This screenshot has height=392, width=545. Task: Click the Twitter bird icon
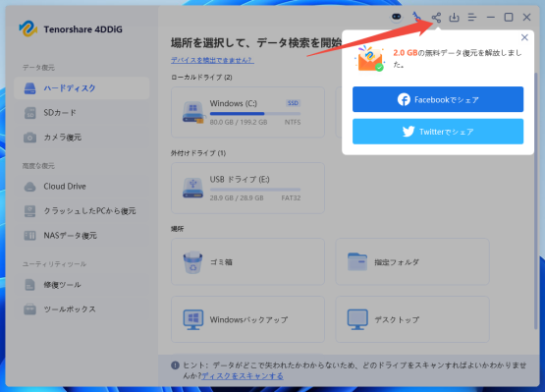pyautogui.click(x=409, y=132)
